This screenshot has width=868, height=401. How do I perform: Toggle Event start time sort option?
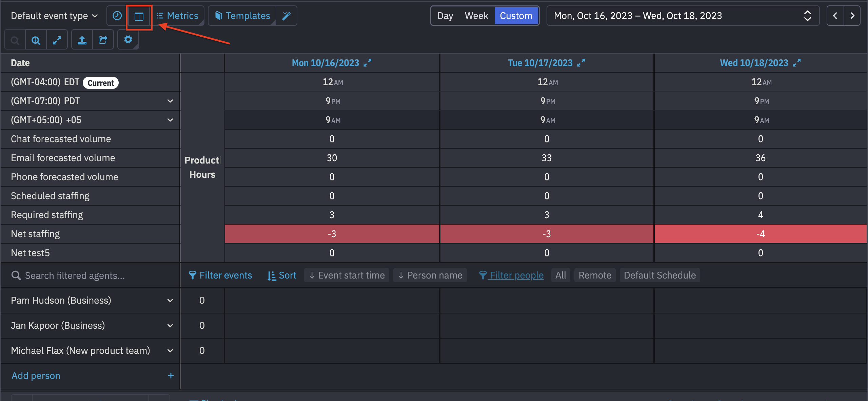[347, 275]
